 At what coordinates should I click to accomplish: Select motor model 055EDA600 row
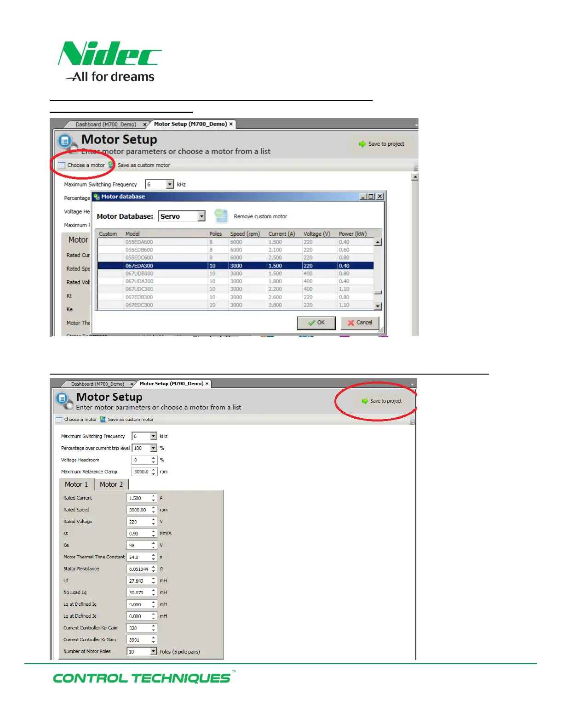click(236, 242)
